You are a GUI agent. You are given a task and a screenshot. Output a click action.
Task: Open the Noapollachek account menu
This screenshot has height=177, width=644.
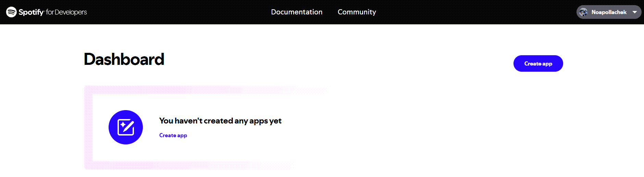[609, 12]
